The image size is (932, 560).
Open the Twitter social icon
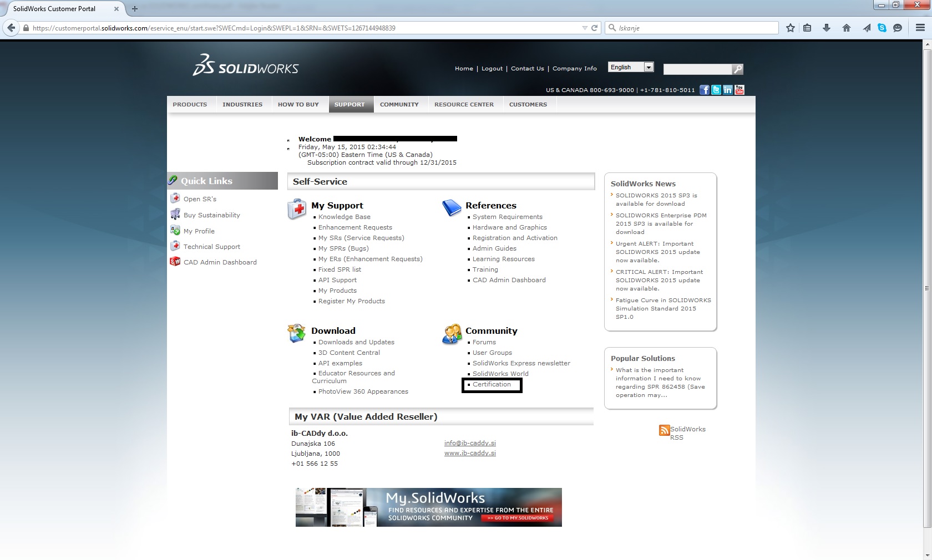tap(716, 90)
